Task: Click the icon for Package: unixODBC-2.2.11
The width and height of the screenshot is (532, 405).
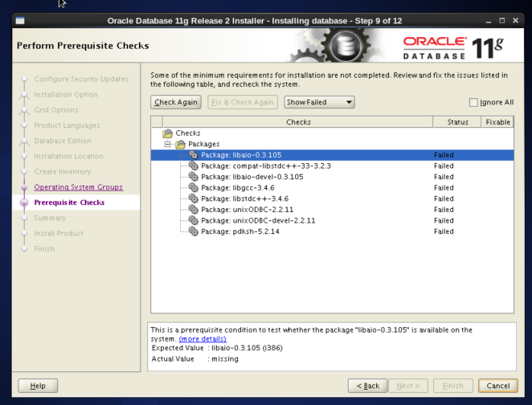Action: pos(193,209)
